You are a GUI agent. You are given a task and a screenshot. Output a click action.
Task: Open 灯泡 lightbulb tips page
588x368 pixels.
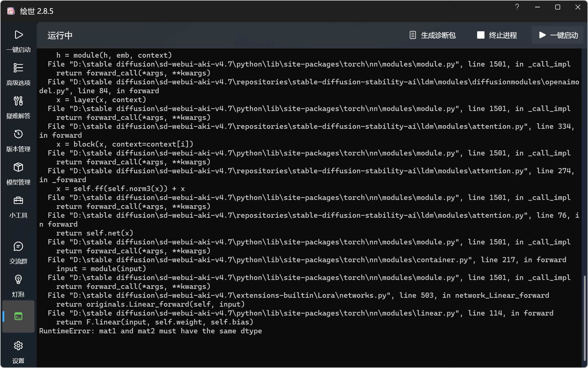[18, 286]
